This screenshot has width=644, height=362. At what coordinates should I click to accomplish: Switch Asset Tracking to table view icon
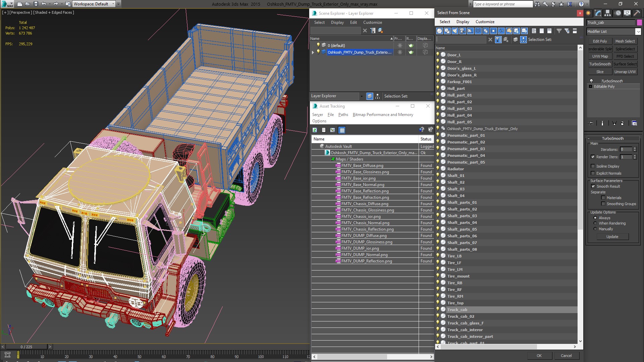coord(342,130)
